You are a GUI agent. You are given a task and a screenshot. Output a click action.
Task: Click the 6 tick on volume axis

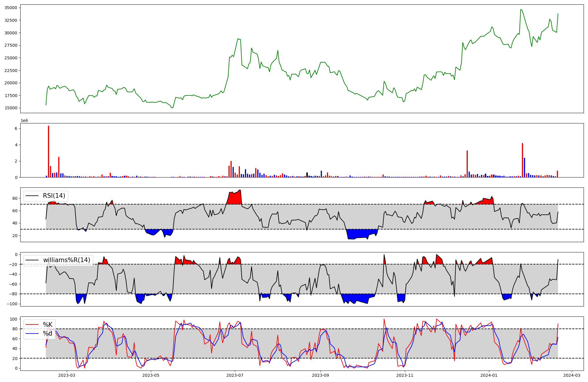[x=16, y=128]
